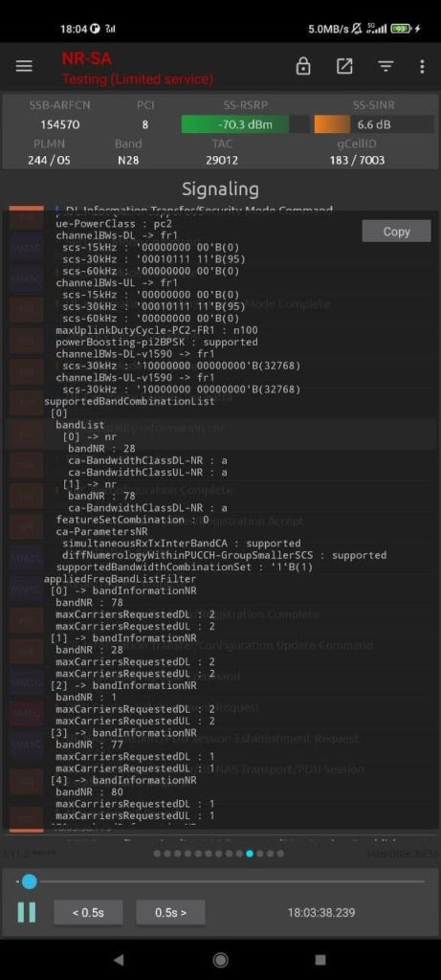Viewport: 441px width, 980px height.
Task: Pause the signaling playback
Action: [x=27, y=912]
